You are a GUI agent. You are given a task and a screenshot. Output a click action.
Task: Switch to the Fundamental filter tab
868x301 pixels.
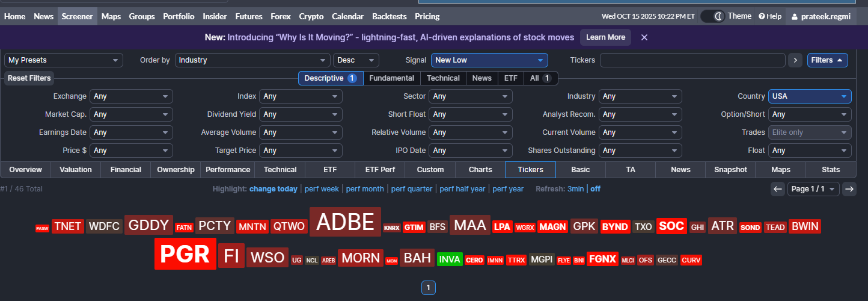click(391, 78)
